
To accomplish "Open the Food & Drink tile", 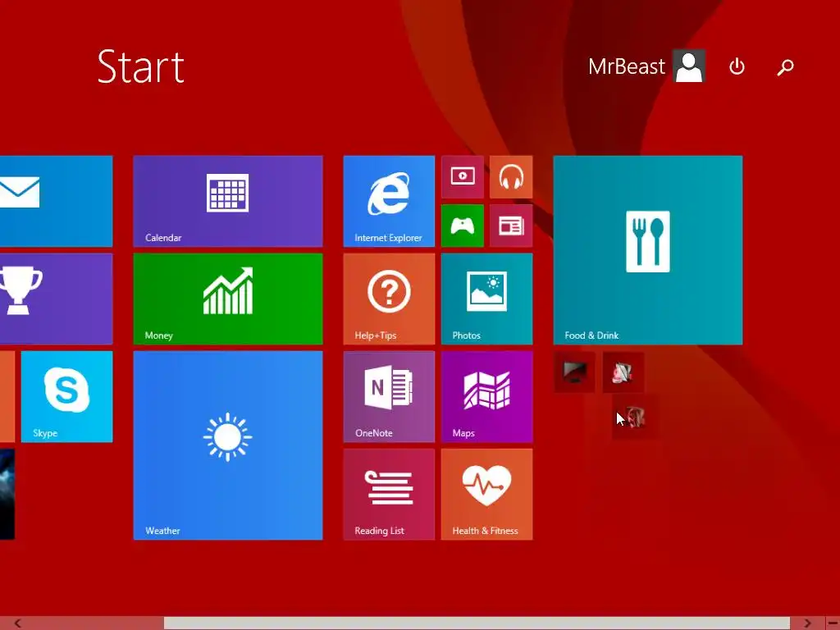I will 648,250.
